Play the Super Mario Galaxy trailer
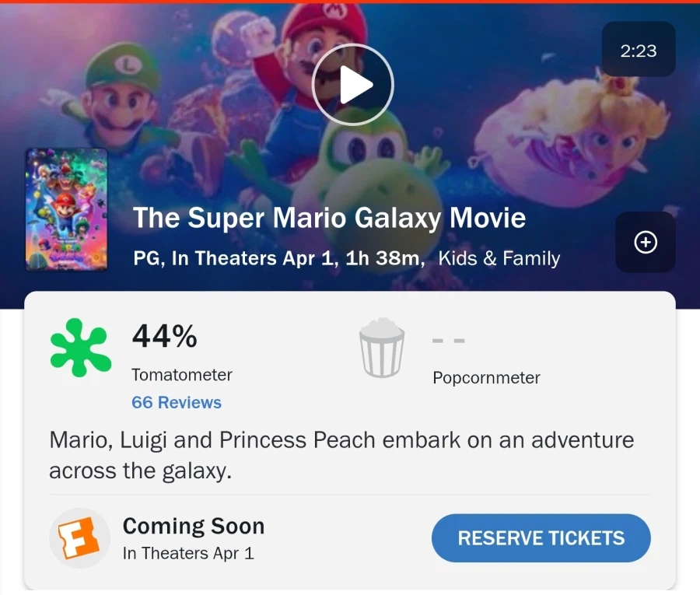 352,85
